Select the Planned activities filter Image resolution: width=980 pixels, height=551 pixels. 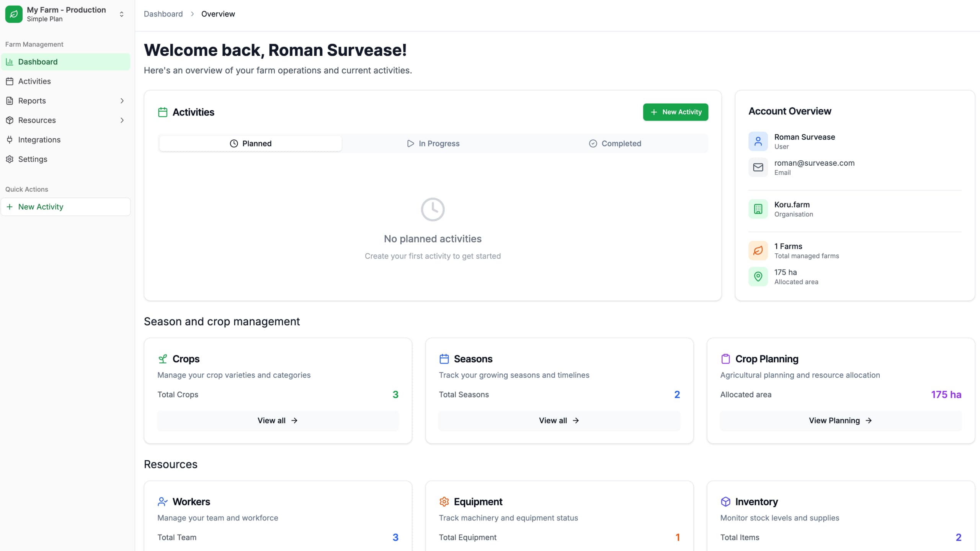pyautogui.click(x=250, y=143)
